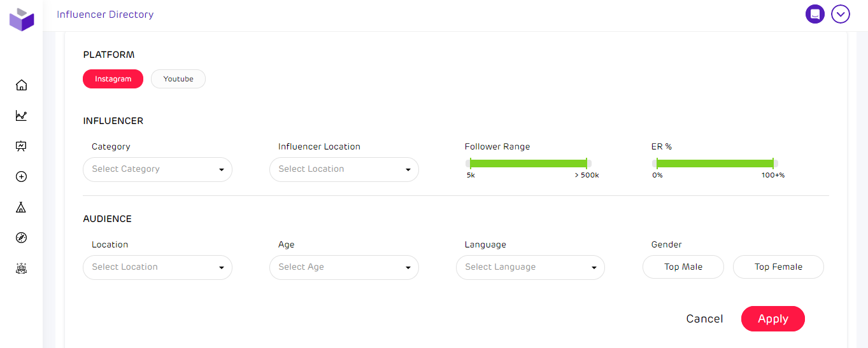Click the presentation board sidebar icon
The width and height of the screenshot is (868, 348).
(x=21, y=146)
